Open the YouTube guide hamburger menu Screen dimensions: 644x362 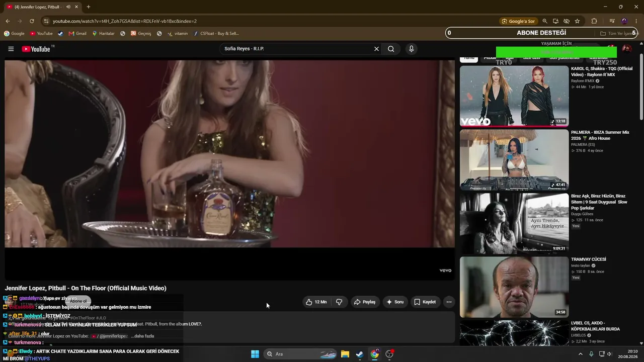click(x=11, y=49)
